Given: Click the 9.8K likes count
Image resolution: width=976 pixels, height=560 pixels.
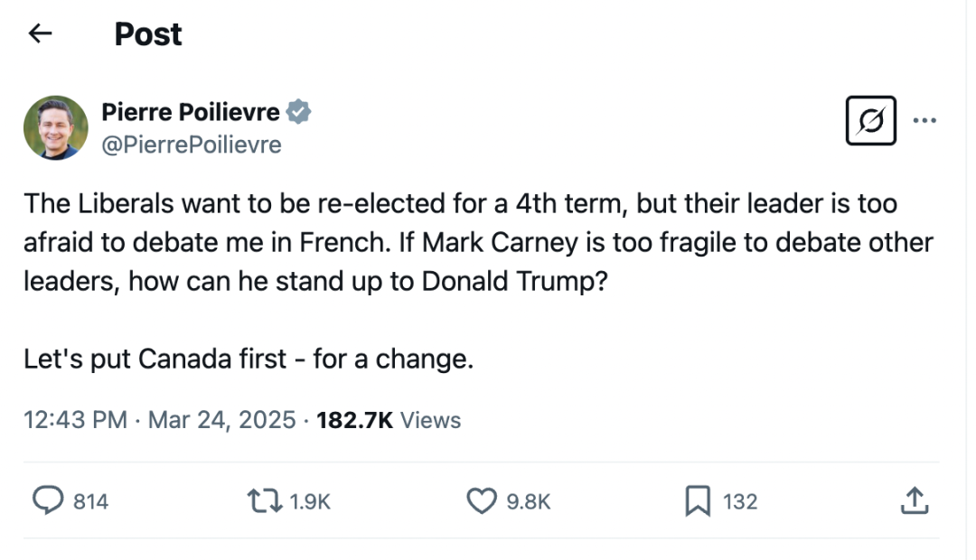Looking at the screenshot, I should pyautogui.click(x=529, y=501).
